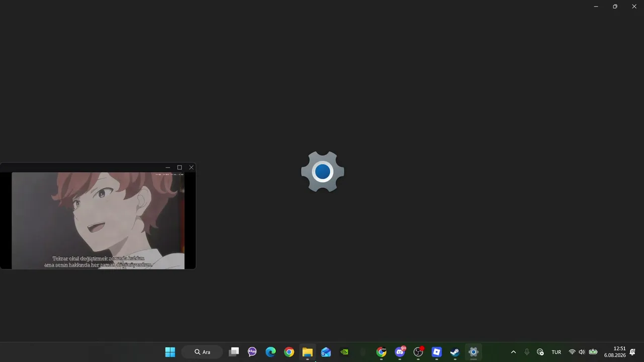Open the emoji-face tray icon
The height and width of the screenshot is (362, 644).
coord(540,352)
